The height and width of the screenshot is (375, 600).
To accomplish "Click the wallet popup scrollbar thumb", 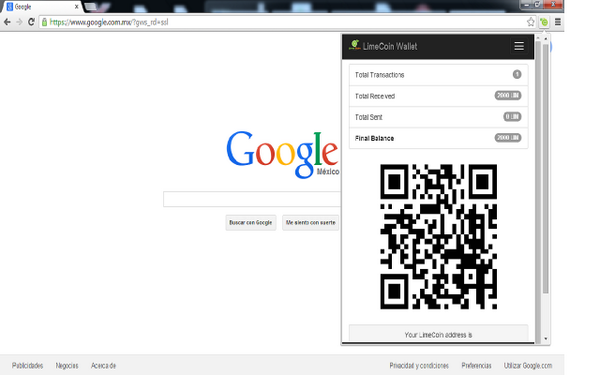I will tap(545, 168).
